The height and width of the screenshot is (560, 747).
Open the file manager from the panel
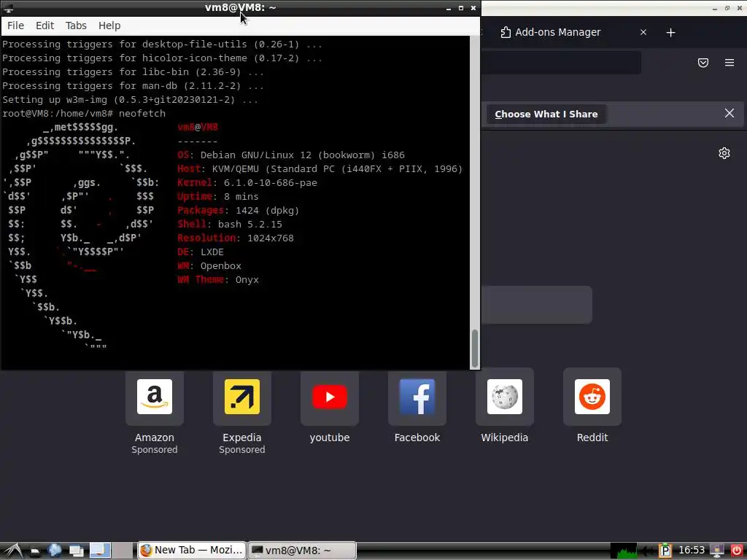[x=34, y=551]
